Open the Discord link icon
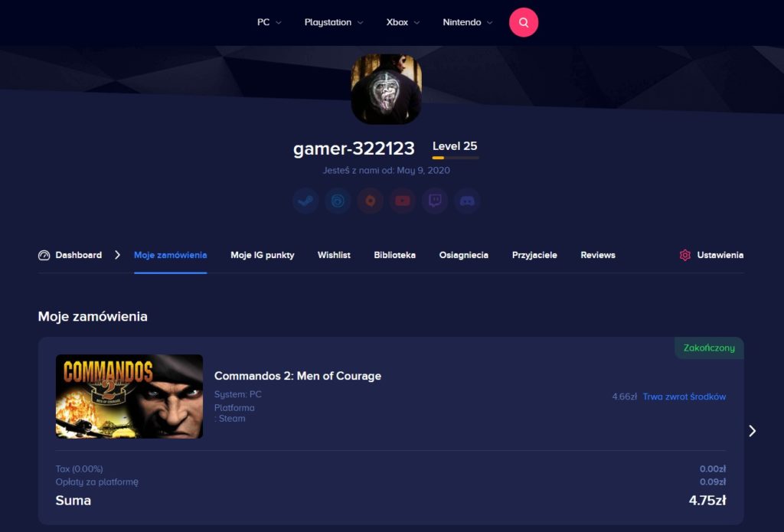The image size is (784, 532). pyautogui.click(x=467, y=201)
